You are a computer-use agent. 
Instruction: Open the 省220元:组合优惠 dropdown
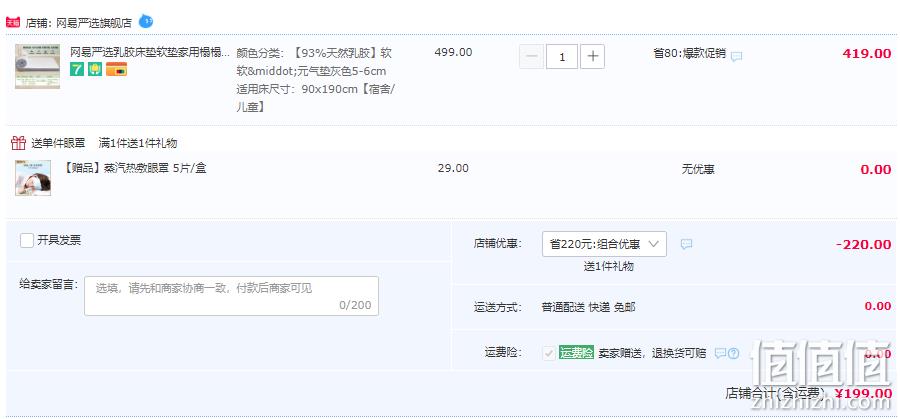604,244
